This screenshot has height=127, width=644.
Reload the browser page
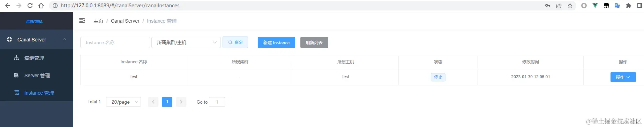coord(30,6)
